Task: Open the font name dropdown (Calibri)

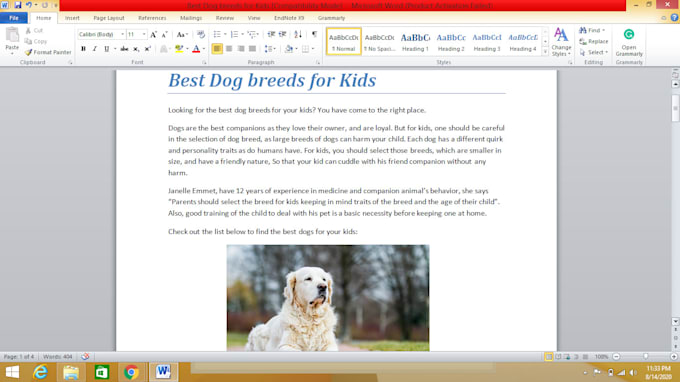Action: 123,34
